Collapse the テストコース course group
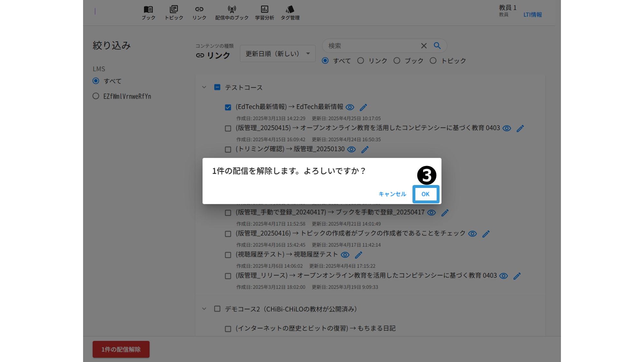The image size is (644, 362). [x=204, y=87]
